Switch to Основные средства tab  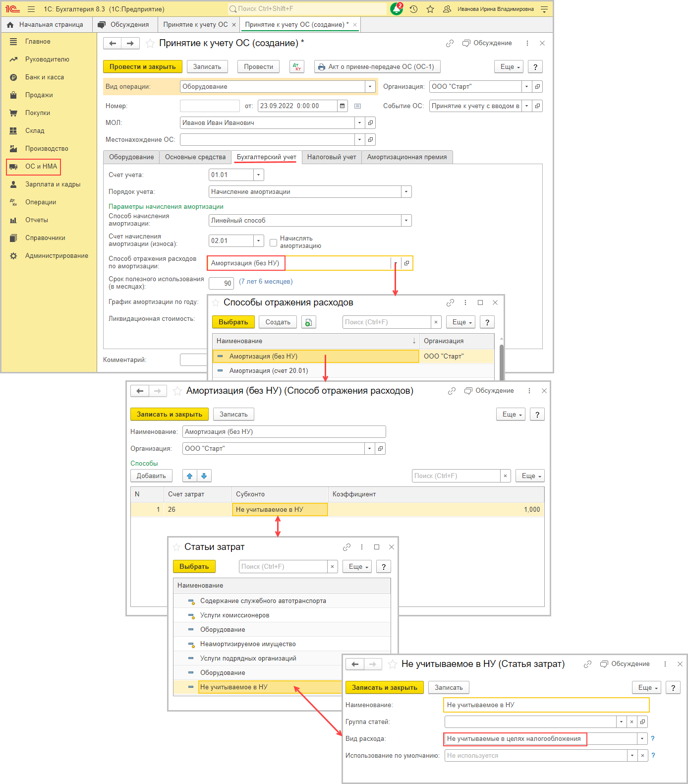(x=195, y=157)
